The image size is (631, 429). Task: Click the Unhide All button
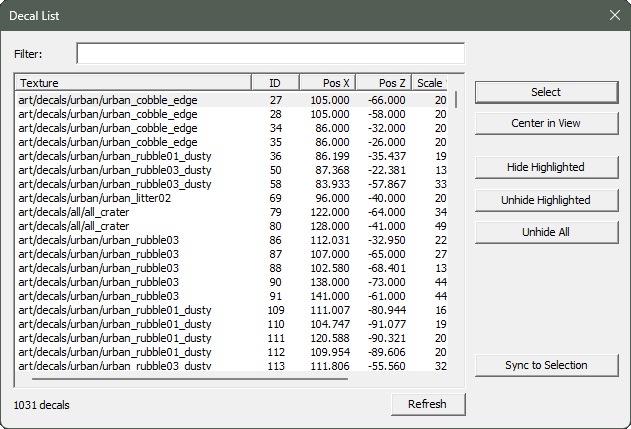546,232
